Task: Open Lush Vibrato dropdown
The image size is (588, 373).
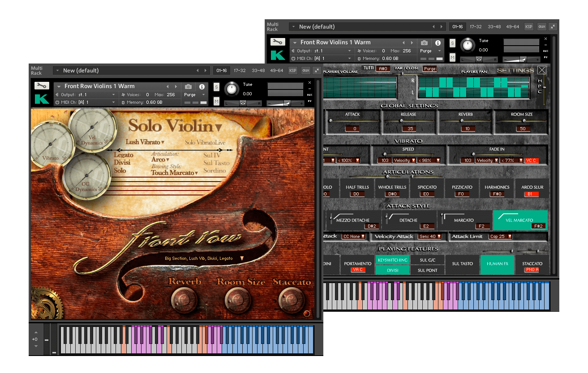Action: pos(145,142)
